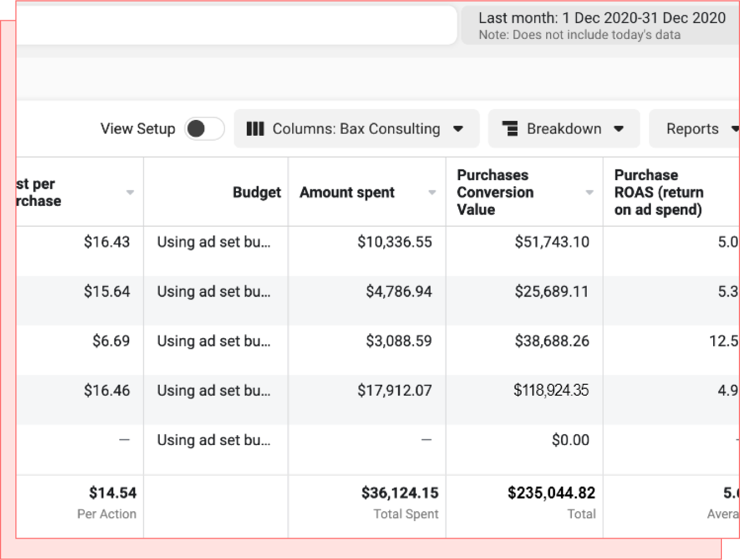Click the $235,044.82 Total value
The height and width of the screenshot is (560, 740).
551,493
